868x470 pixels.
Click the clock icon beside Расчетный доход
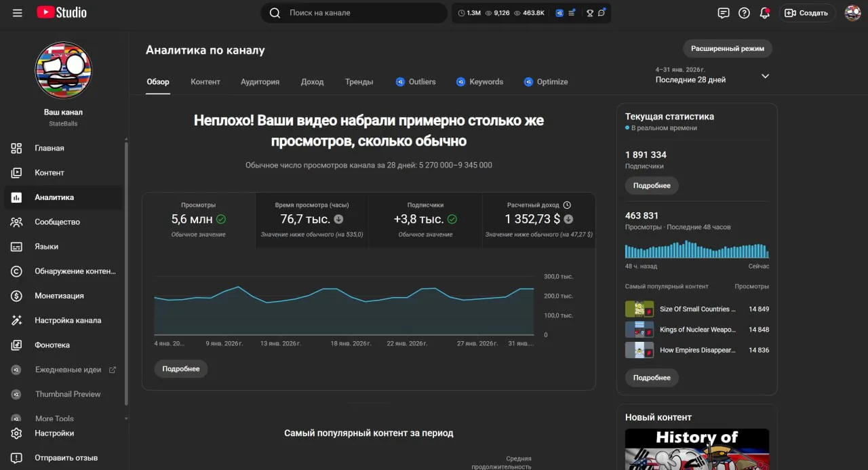(x=567, y=205)
